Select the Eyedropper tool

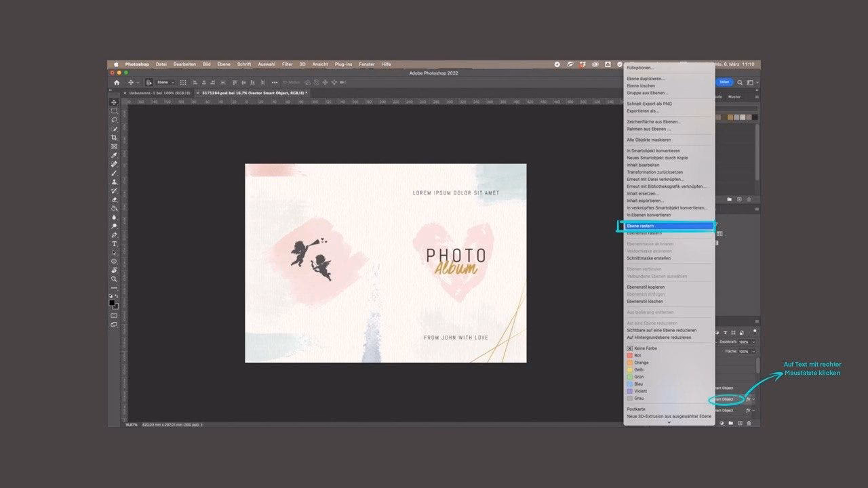point(114,155)
